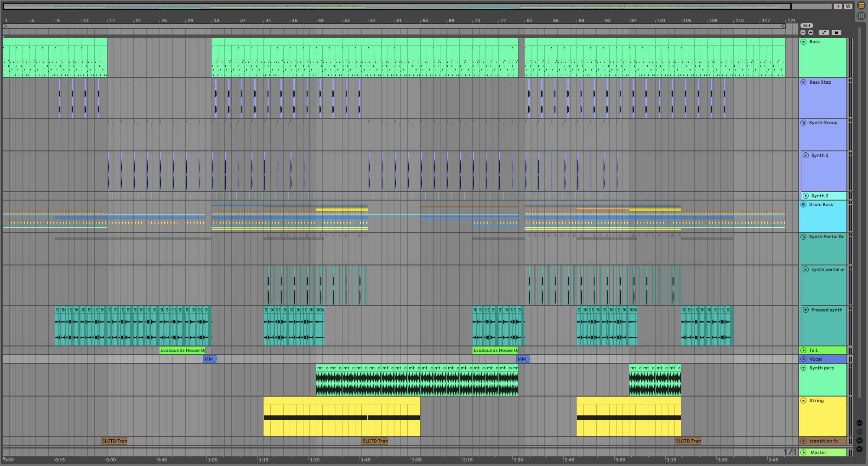The height and width of the screenshot is (466, 868).
Task: Switch to Session view selector icon
Action: pos(861,16)
